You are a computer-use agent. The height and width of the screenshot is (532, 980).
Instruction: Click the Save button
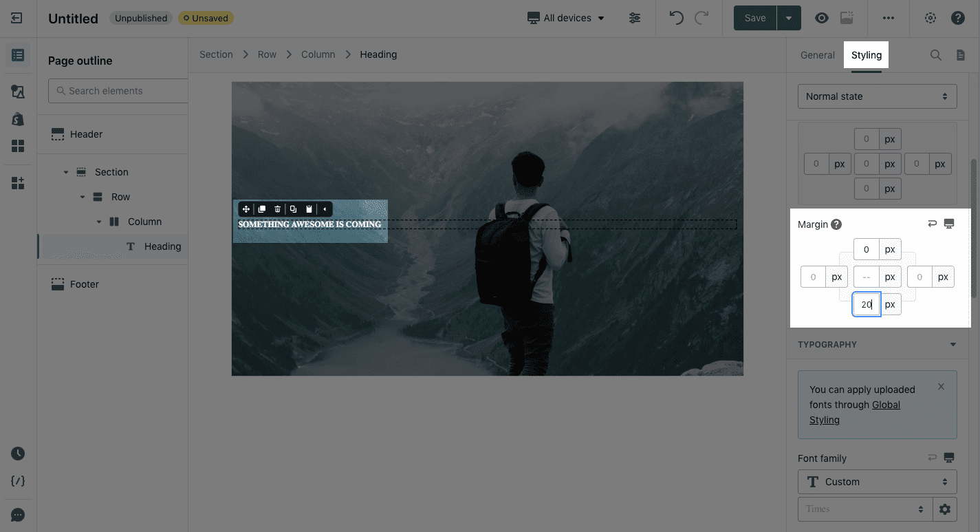[x=755, y=18]
